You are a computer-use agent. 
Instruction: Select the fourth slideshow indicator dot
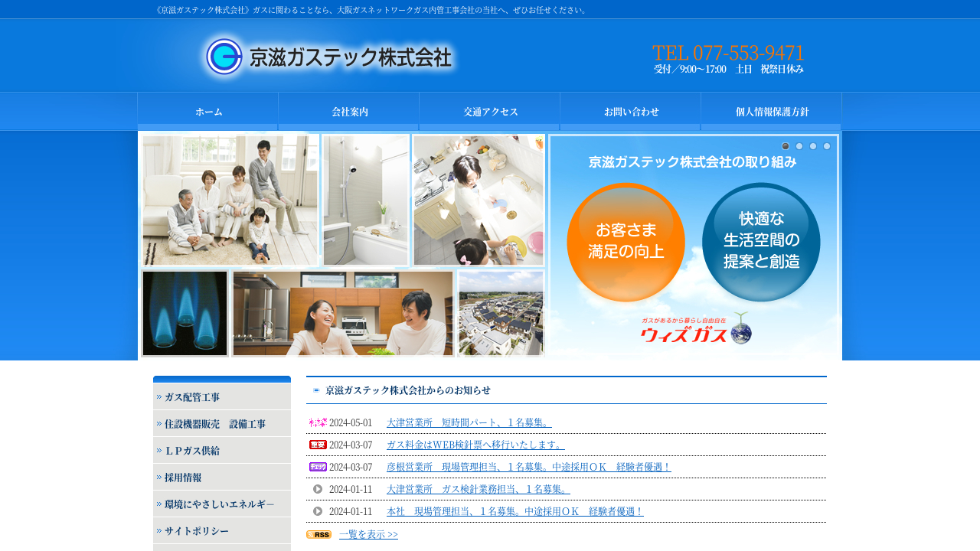(827, 146)
